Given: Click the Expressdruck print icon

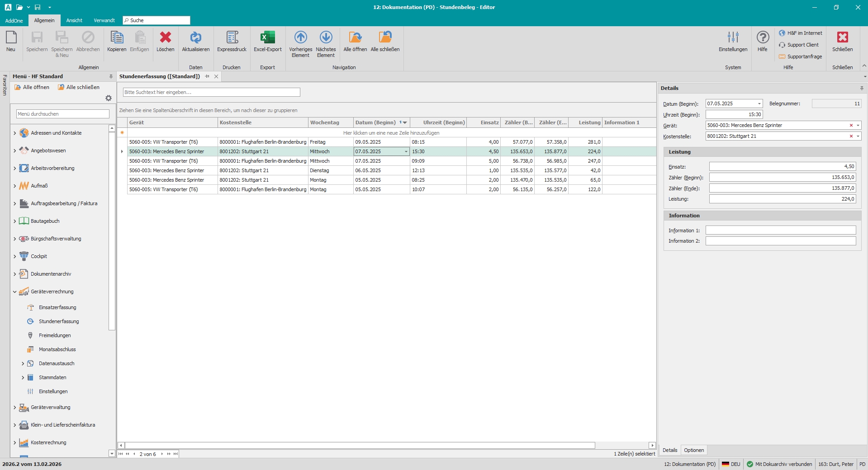Looking at the screenshot, I should (x=232, y=38).
